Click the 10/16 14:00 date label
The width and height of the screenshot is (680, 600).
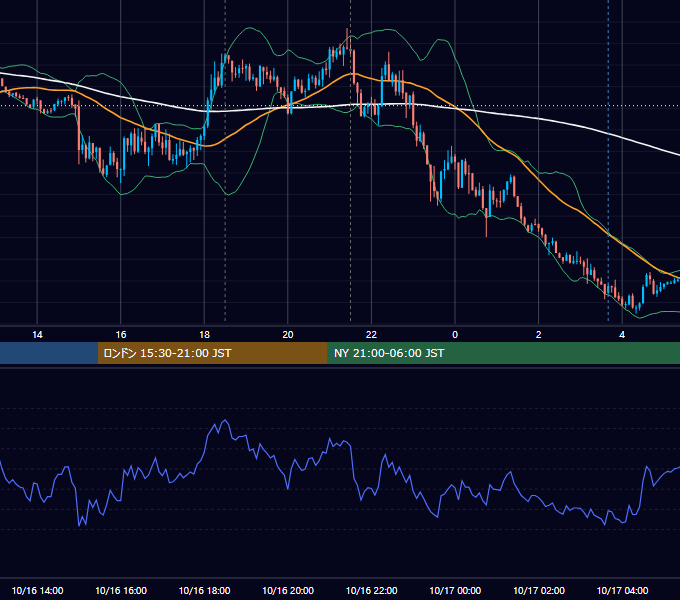coord(37,590)
